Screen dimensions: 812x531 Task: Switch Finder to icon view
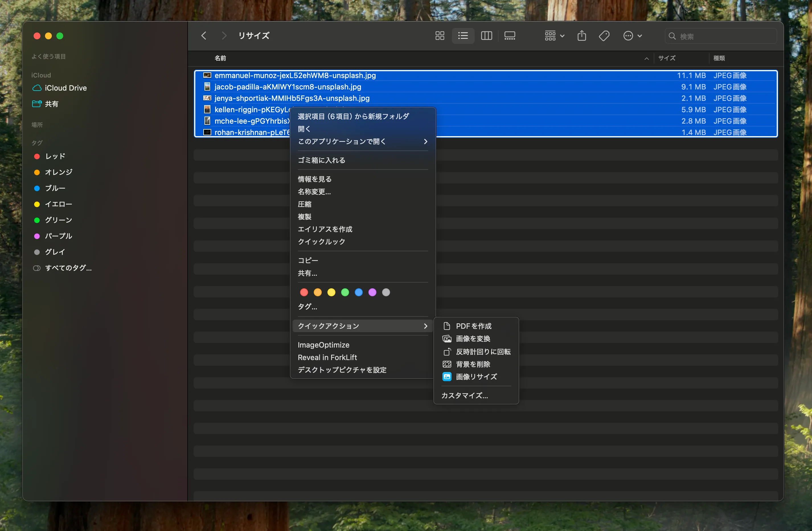click(x=440, y=36)
